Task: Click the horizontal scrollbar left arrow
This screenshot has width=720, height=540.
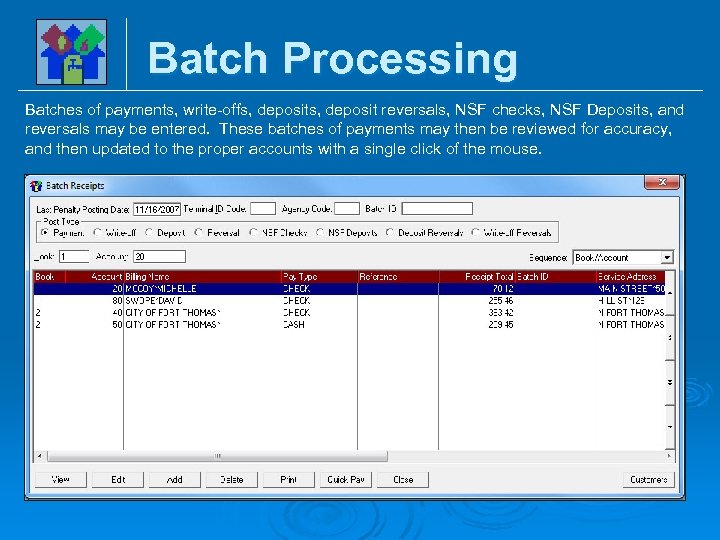Action: tap(40, 456)
